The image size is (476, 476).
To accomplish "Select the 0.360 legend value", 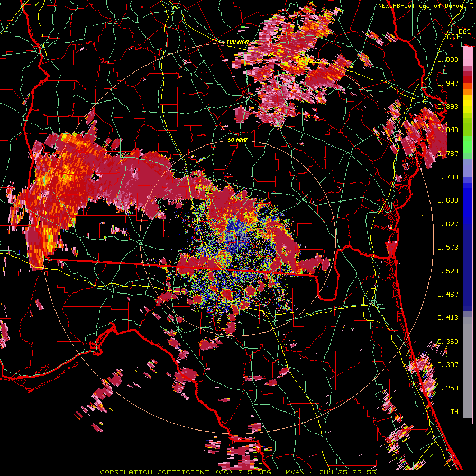I will pos(448,341).
